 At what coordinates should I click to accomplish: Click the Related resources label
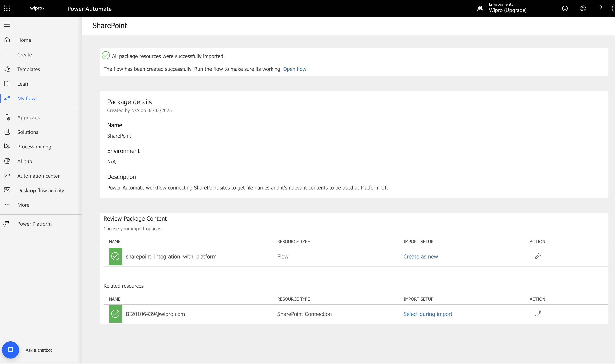[x=123, y=286]
